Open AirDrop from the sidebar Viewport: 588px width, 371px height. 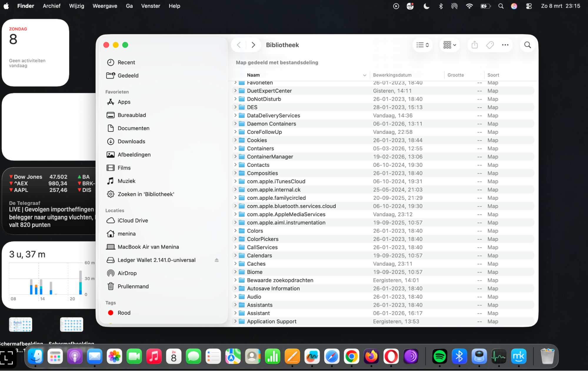(127, 273)
